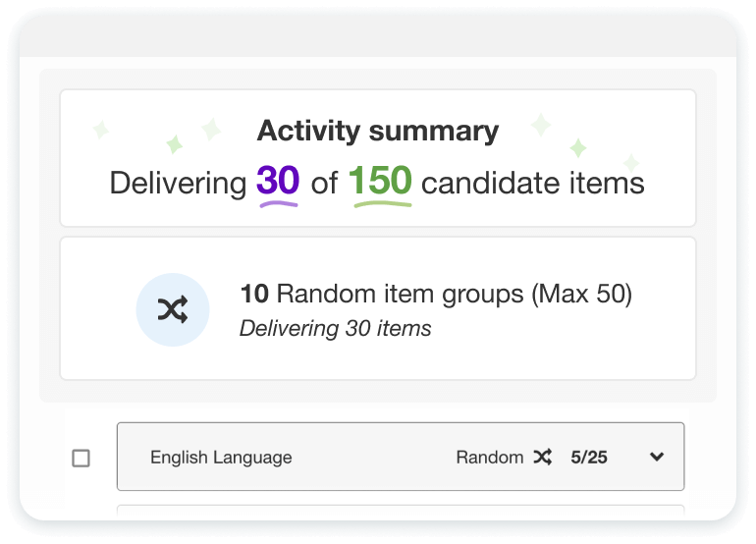
Task: Click the purple 30 delivering count
Action: [278, 182]
